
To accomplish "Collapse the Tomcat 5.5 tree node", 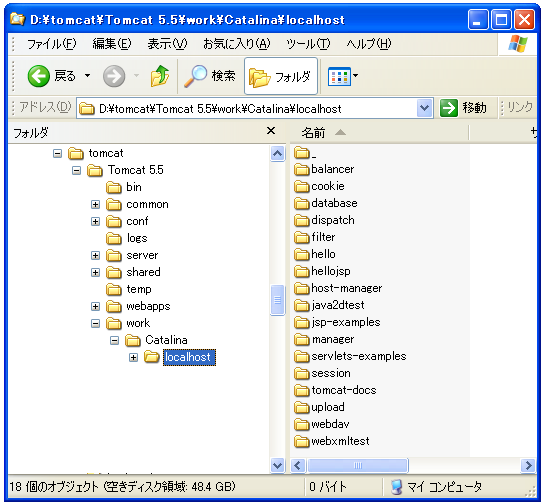I will pos(77,170).
